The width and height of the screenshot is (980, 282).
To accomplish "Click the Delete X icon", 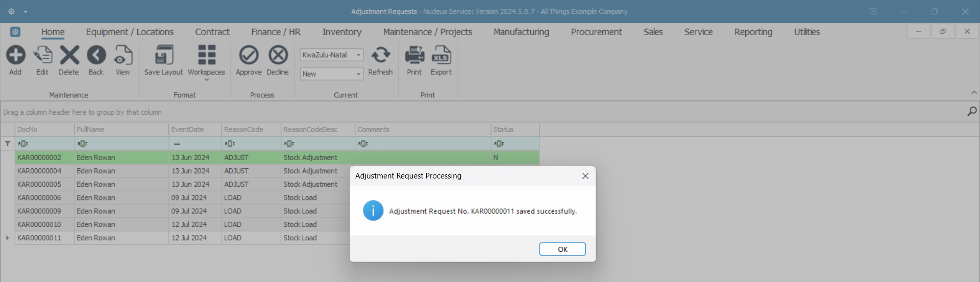I will [x=69, y=55].
